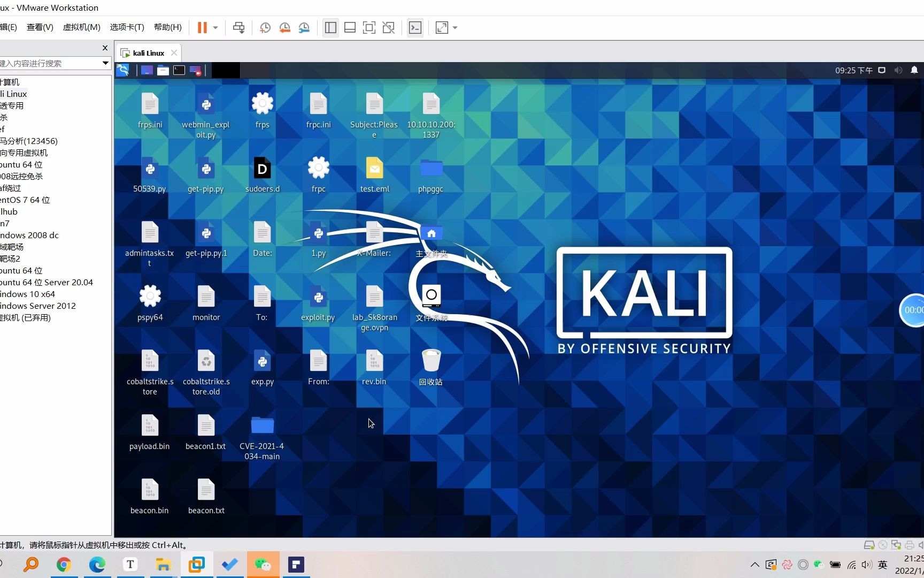Select the payload.bin file icon
The image size is (924, 578).
pos(150,432)
